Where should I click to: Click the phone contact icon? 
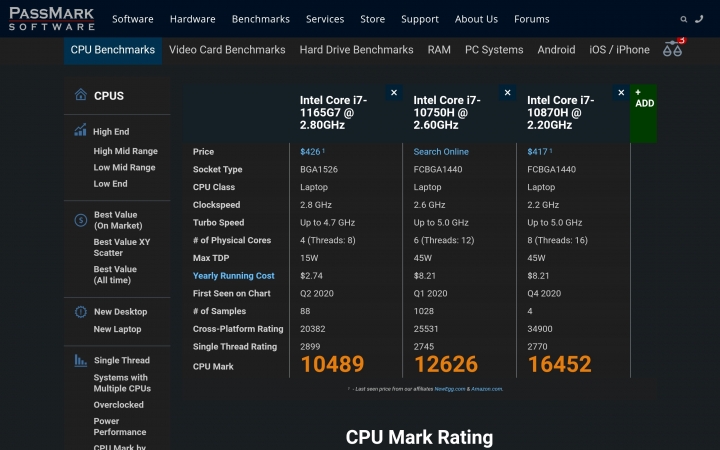click(x=699, y=19)
